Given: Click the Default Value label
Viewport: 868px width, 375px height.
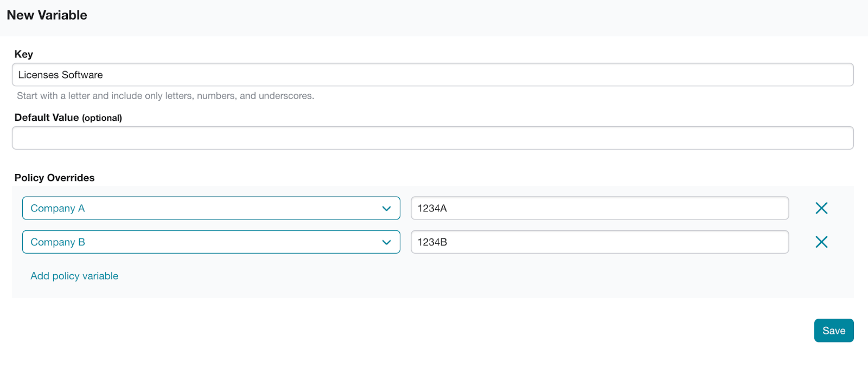Looking at the screenshot, I should [x=47, y=118].
